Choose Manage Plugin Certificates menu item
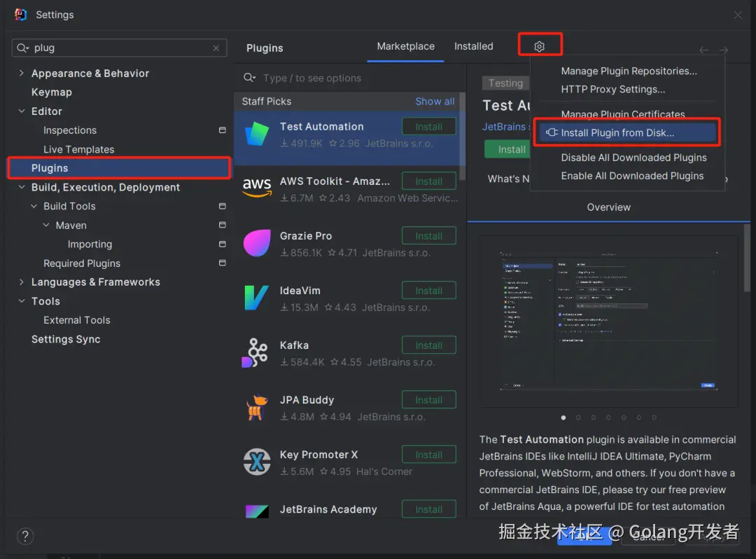756x559 pixels. point(622,114)
